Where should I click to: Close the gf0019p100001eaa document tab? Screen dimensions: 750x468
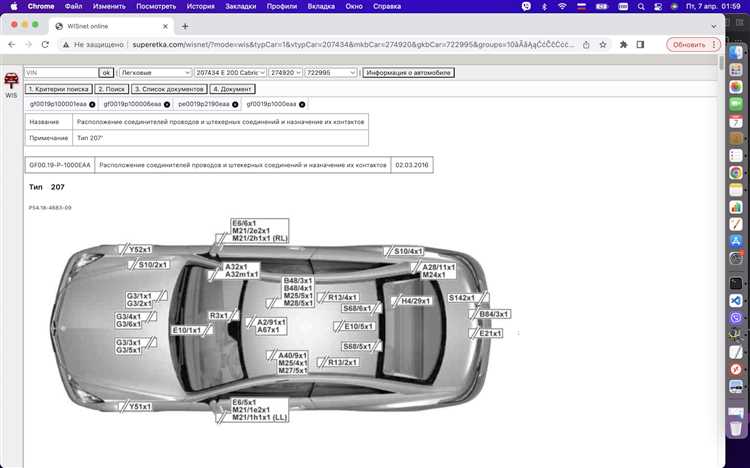pyautogui.click(x=92, y=104)
